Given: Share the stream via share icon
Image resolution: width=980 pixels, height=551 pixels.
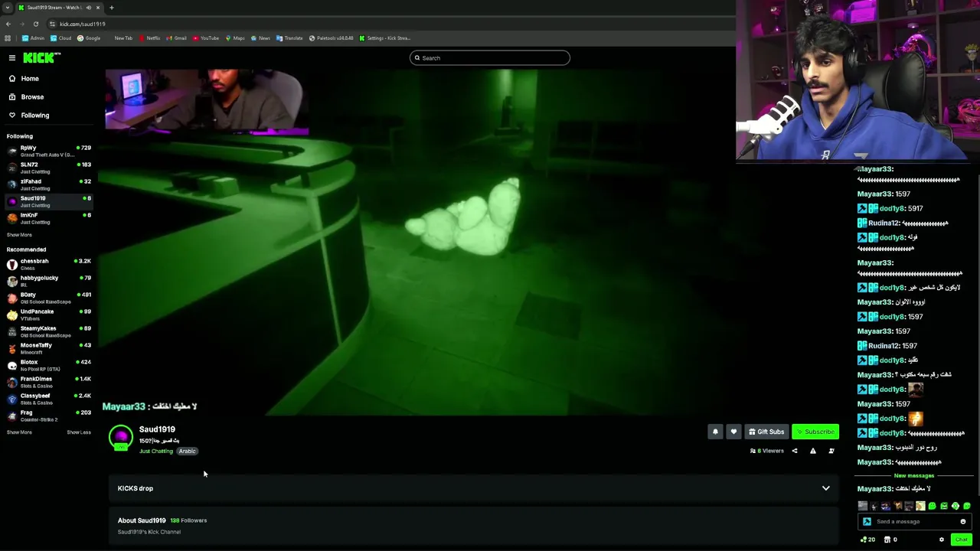Looking at the screenshot, I should pos(795,451).
